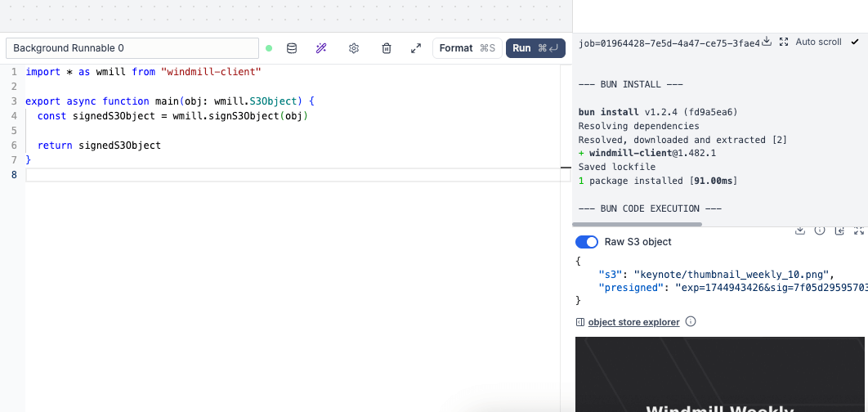Click the horizontal scrollbar in logs
This screenshot has width=868, height=412.
tap(638, 224)
